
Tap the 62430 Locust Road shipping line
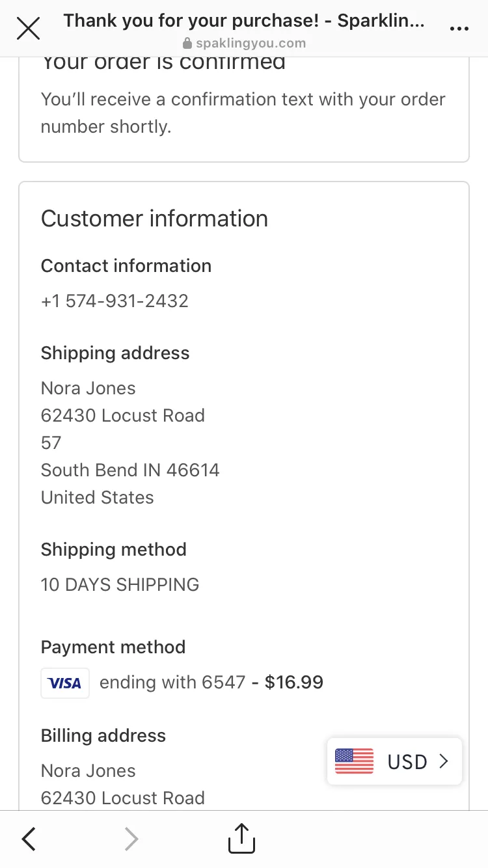coord(123,415)
